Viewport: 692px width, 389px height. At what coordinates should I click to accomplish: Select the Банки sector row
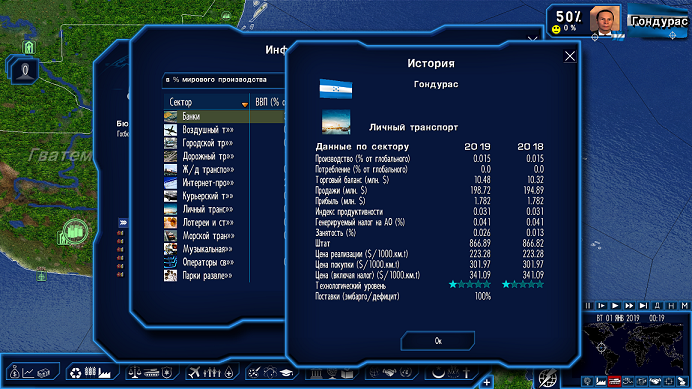point(224,117)
